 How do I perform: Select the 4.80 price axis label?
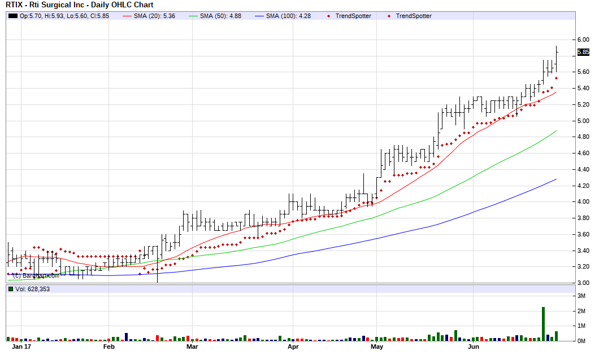[x=583, y=137]
